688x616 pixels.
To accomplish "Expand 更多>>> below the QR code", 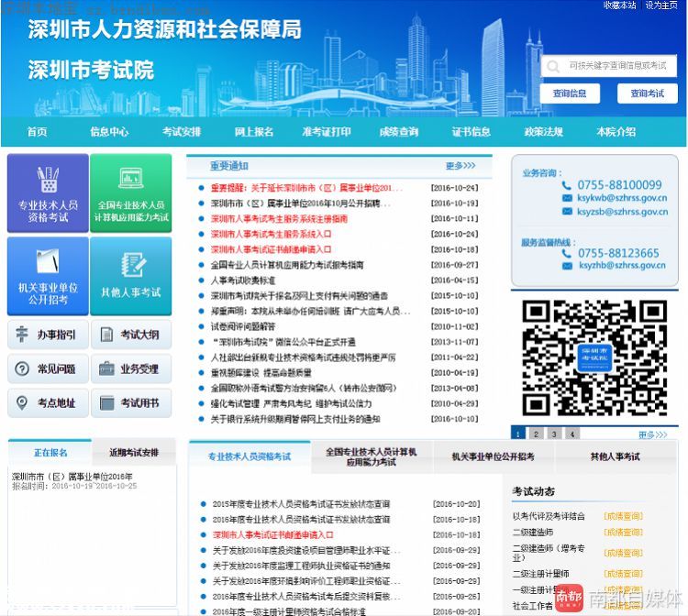I will click(653, 434).
